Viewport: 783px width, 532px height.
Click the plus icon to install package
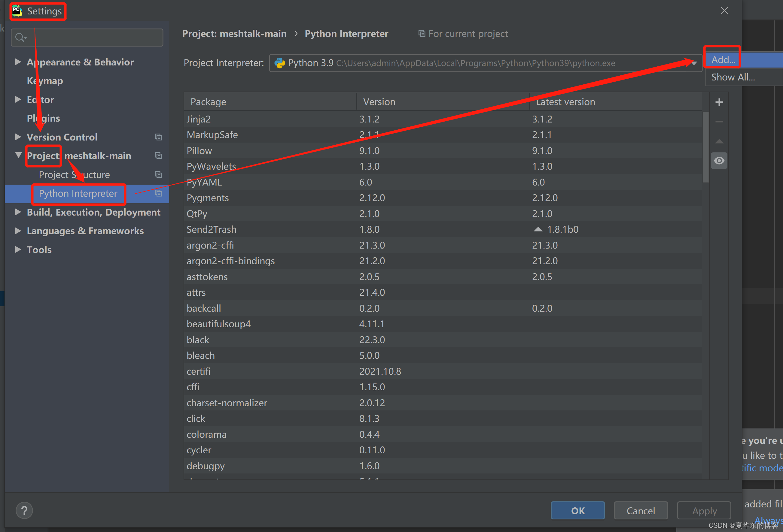[719, 102]
